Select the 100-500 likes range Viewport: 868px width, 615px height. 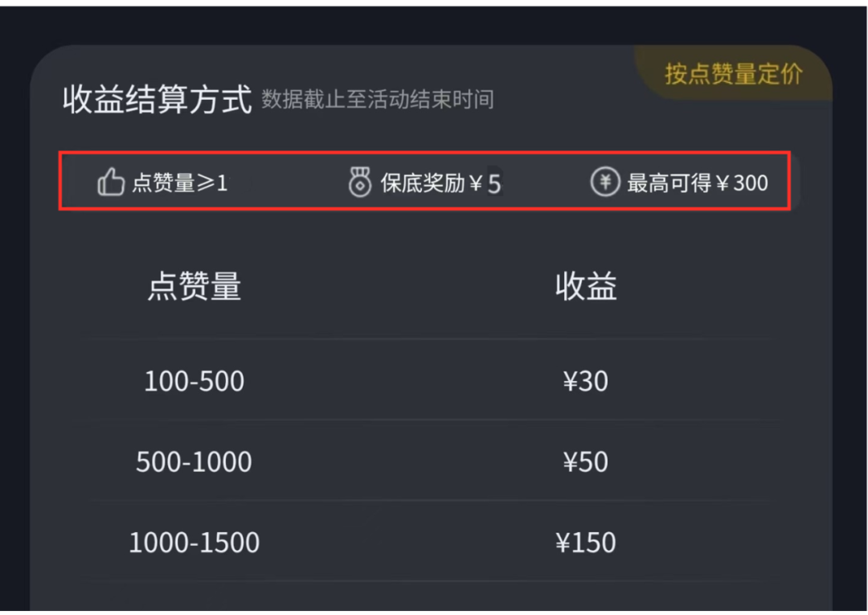[194, 381]
